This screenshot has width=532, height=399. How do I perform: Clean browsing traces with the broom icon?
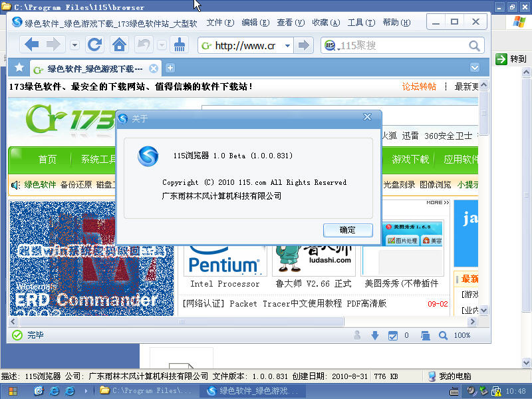pos(179,45)
